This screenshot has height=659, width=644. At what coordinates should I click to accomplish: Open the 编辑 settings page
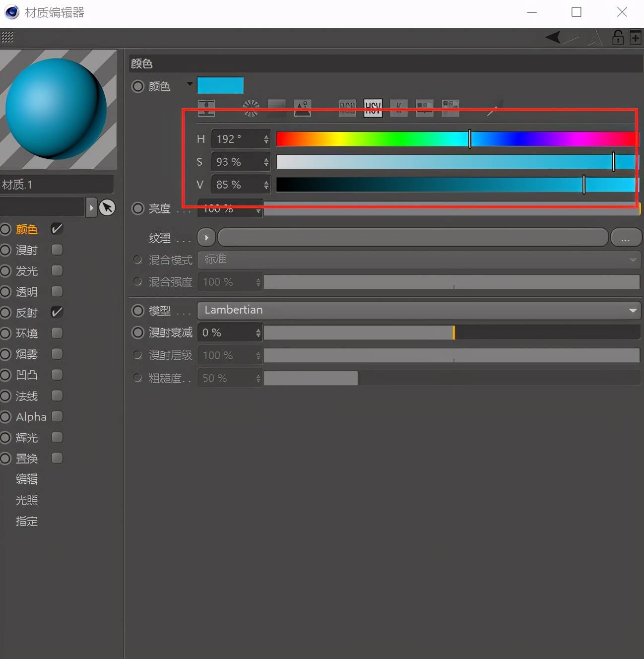point(27,479)
